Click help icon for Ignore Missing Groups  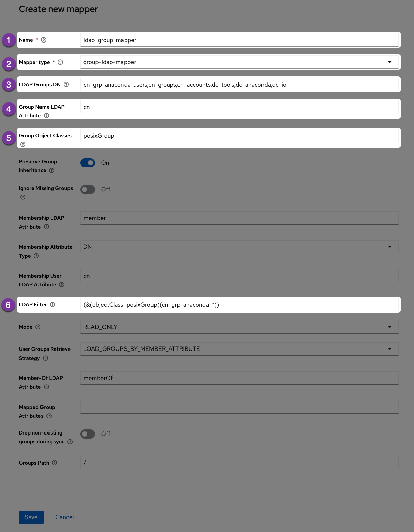coord(23,197)
